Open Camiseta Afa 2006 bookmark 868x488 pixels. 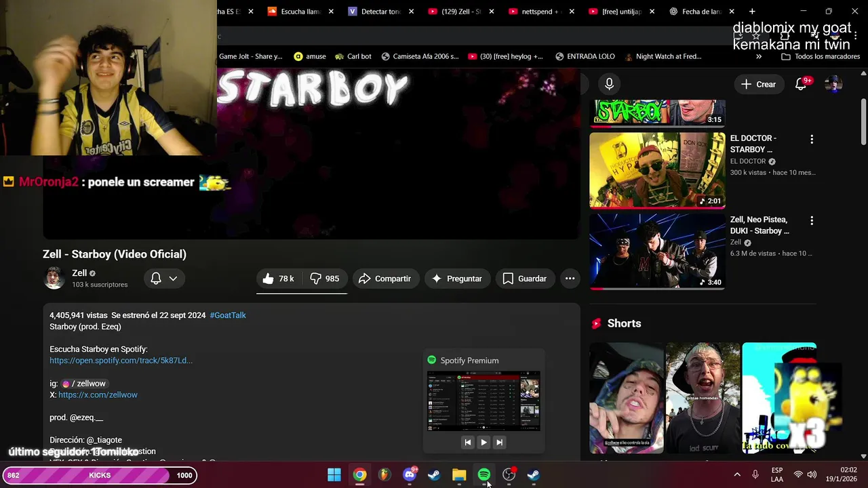pos(420,57)
